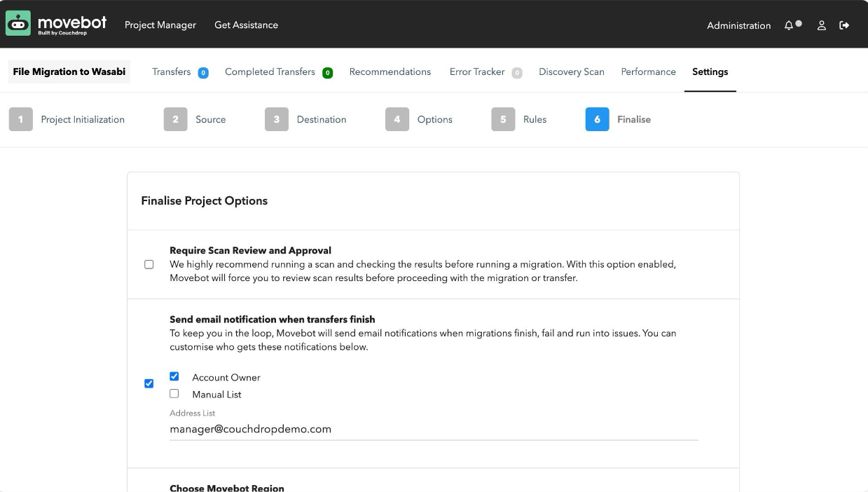Click the Transfers count badge
The image size is (868, 492).
click(x=203, y=72)
